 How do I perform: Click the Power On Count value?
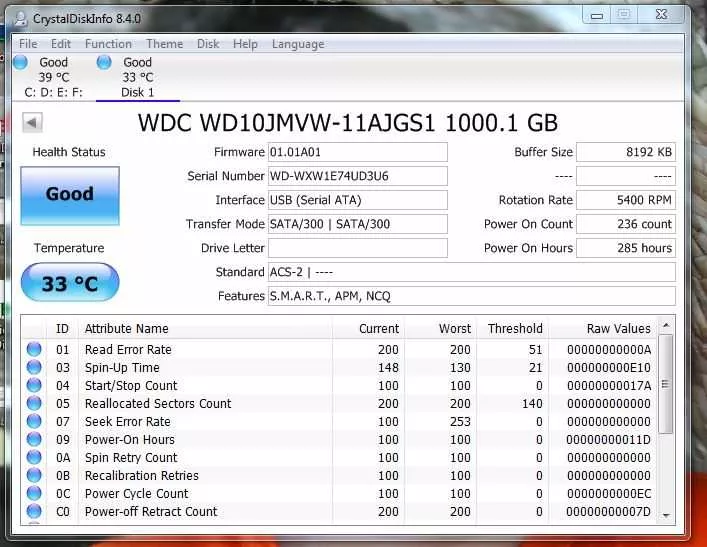click(626, 224)
